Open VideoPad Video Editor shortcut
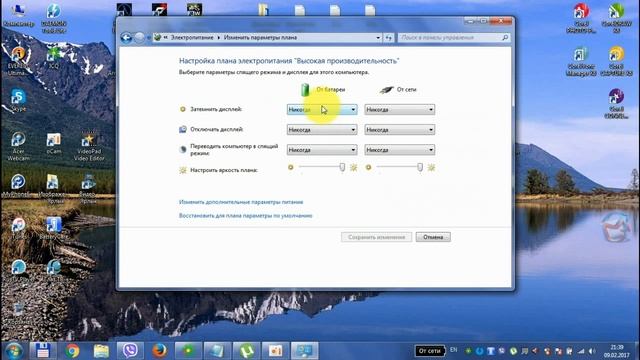This screenshot has height=360, width=640. (x=89, y=146)
